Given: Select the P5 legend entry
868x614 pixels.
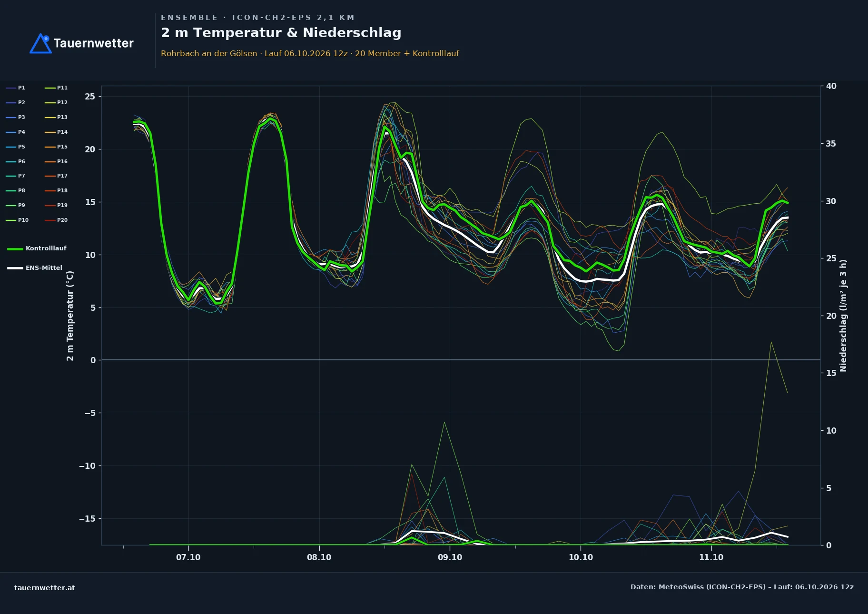Looking at the screenshot, I should [x=16, y=147].
